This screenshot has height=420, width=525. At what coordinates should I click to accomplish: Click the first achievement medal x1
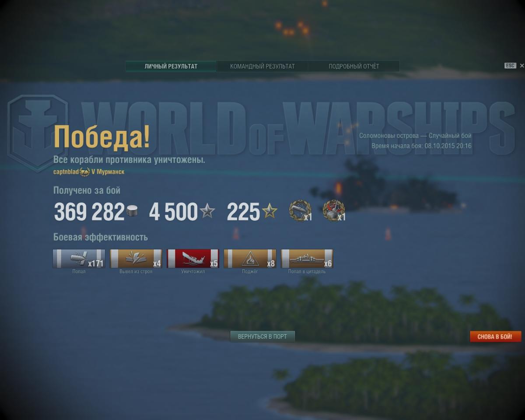pyautogui.click(x=300, y=211)
